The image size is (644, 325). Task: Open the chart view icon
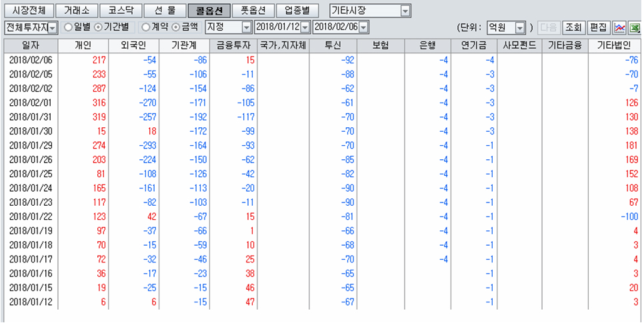pyautogui.click(x=619, y=27)
